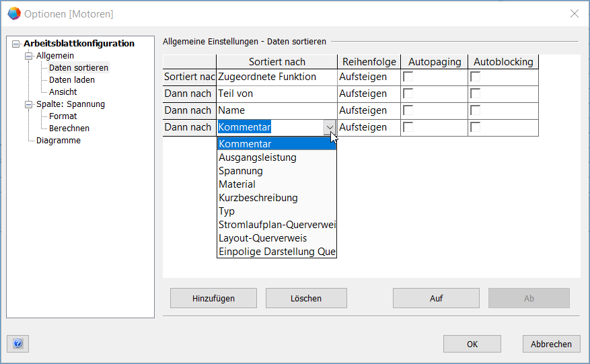This screenshot has height=364, width=590.
Task: Enable Autopaging for Zugeordnete Funktion row
Action: click(408, 77)
